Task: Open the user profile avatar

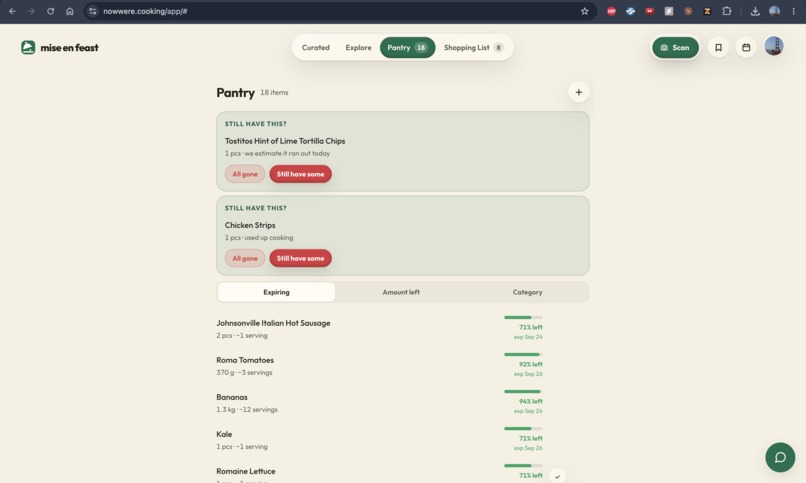Action: (774, 46)
